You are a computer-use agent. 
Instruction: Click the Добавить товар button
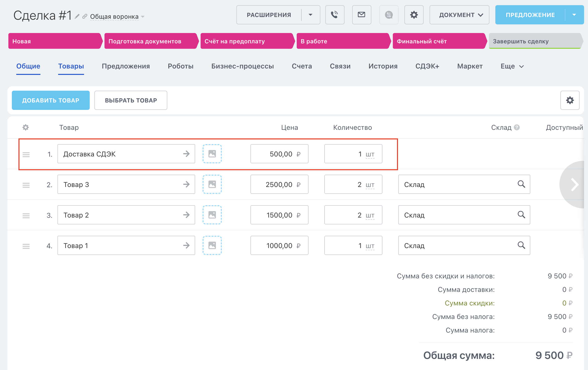[51, 100]
